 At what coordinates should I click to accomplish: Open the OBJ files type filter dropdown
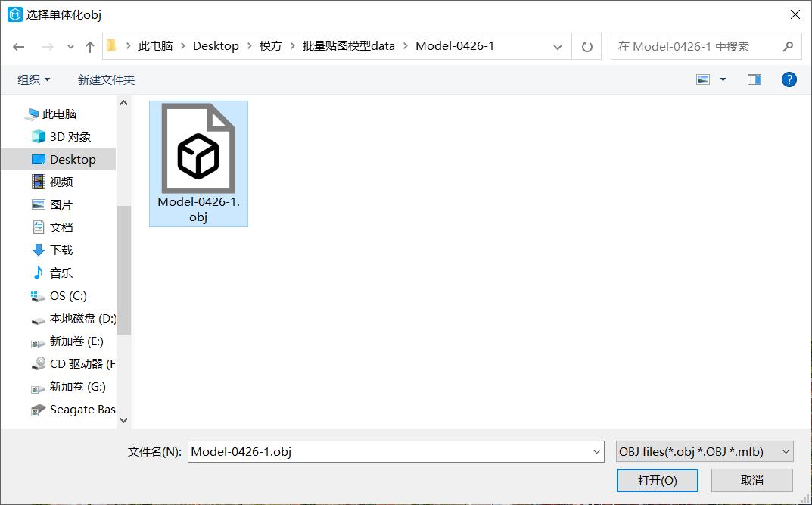coord(705,452)
